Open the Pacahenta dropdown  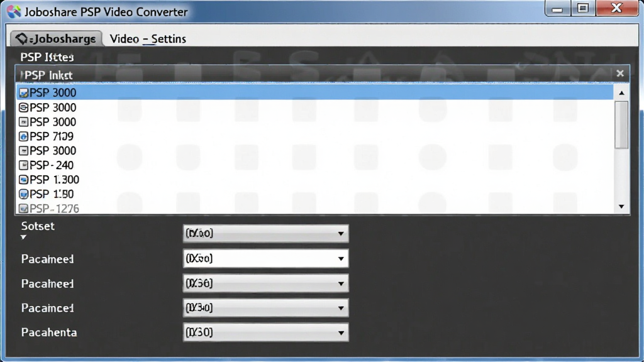pos(266,332)
